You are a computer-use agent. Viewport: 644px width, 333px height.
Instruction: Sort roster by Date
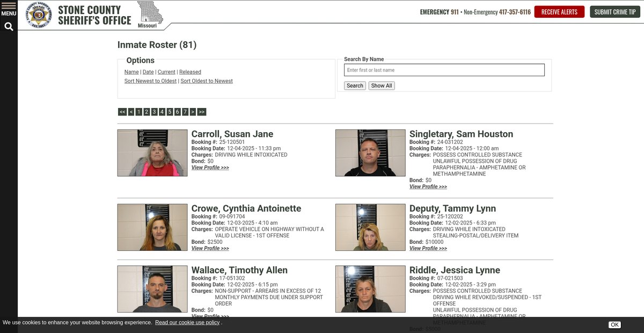pos(148,72)
